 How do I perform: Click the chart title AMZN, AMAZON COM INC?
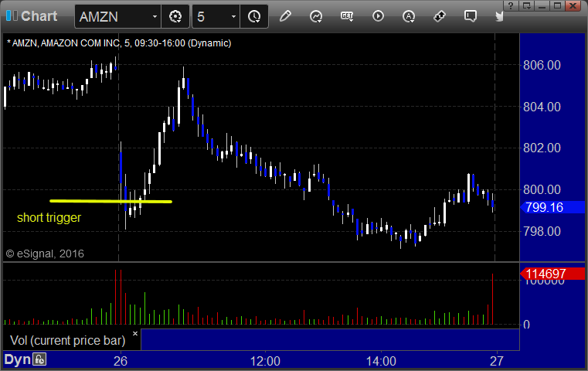pos(66,43)
